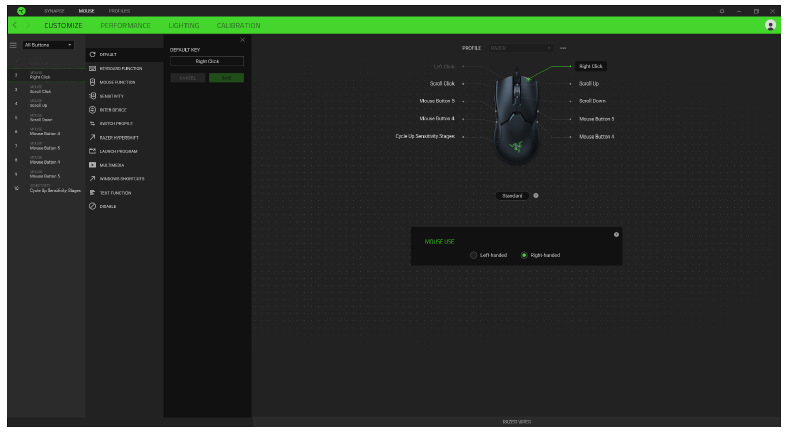Click highlighted Right Click label on diagram

point(590,66)
